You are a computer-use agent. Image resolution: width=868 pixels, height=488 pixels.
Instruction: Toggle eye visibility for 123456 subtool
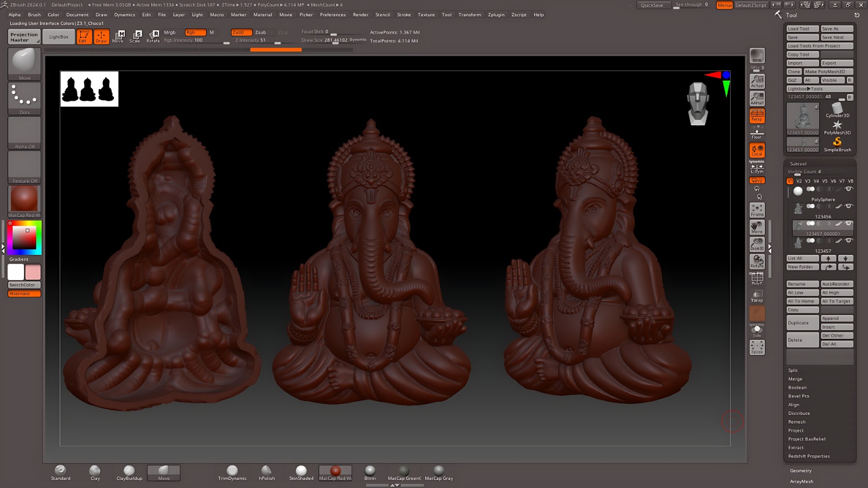849,206
